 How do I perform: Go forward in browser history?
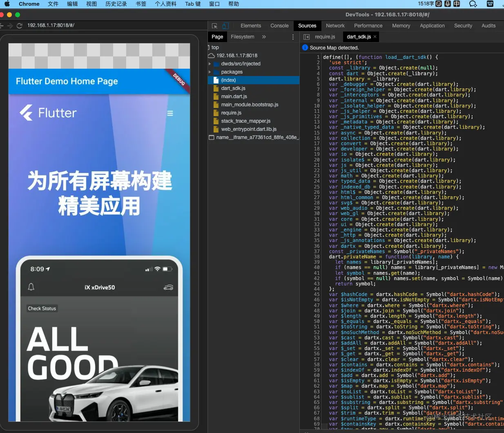(x=10, y=26)
